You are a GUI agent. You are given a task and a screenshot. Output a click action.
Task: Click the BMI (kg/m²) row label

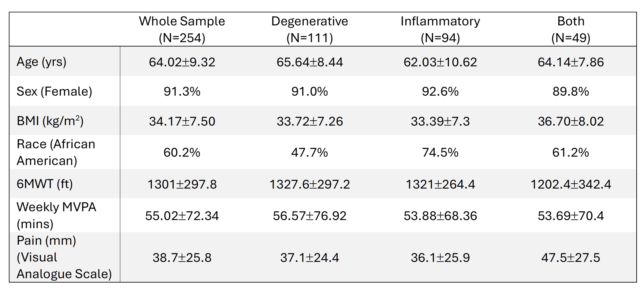pyautogui.click(x=50, y=121)
